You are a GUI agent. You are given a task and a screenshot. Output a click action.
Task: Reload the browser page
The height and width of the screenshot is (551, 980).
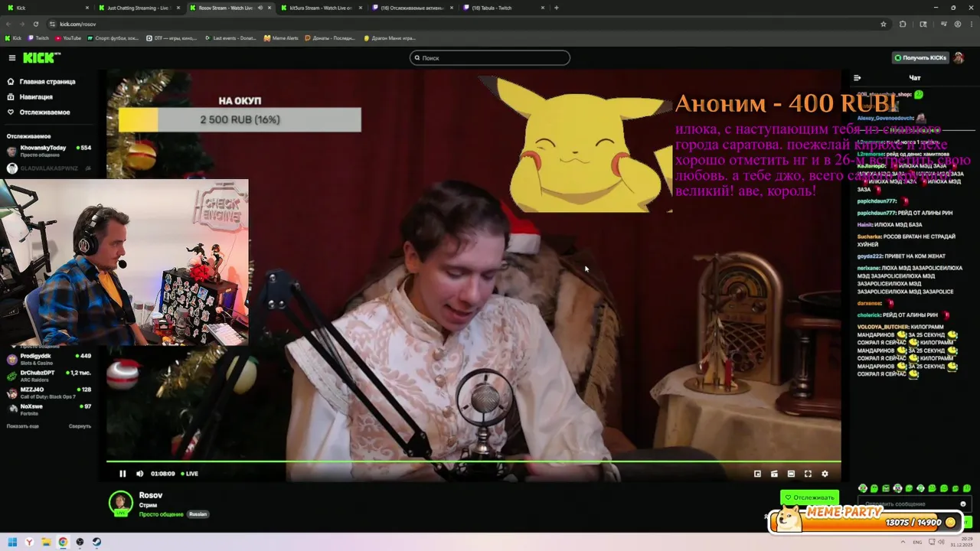point(37,24)
